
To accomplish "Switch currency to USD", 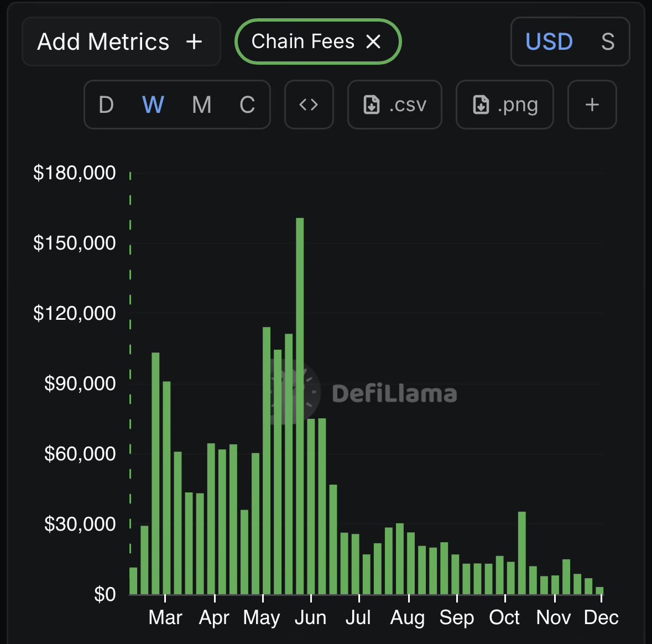I will pyautogui.click(x=549, y=41).
